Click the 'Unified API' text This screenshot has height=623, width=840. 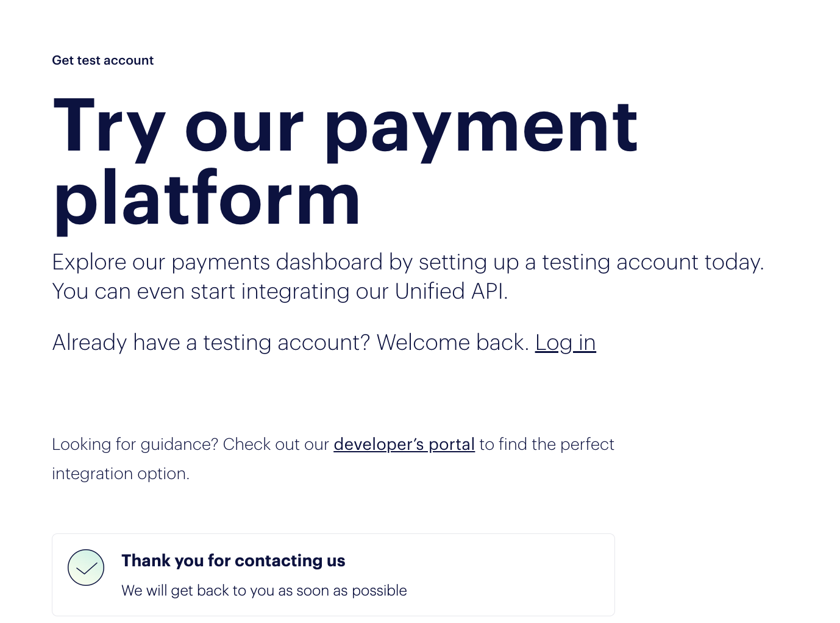coord(451,291)
